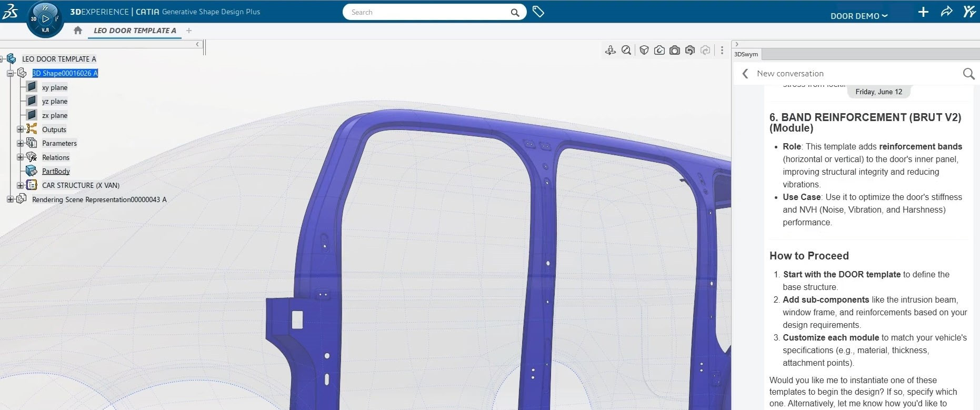The width and height of the screenshot is (980, 410).
Task: Add a new tab with the plus
Action: pyautogui.click(x=189, y=31)
